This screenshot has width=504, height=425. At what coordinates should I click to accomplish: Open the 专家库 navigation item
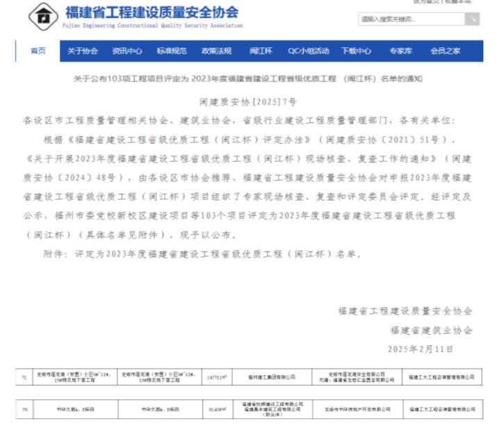point(400,51)
